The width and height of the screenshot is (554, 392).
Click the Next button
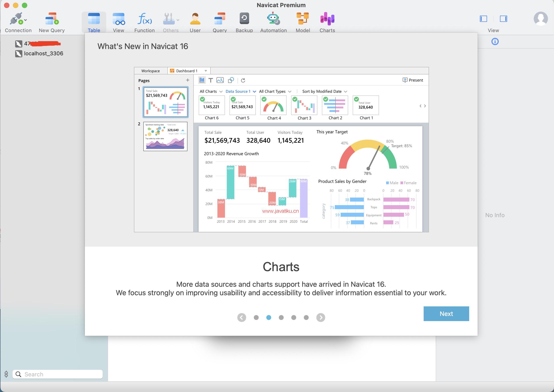click(446, 314)
